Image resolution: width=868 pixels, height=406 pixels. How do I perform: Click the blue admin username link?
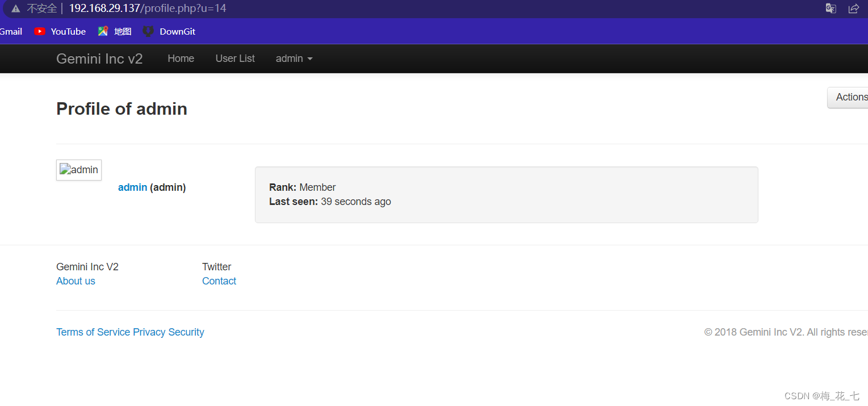coord(133,187)
